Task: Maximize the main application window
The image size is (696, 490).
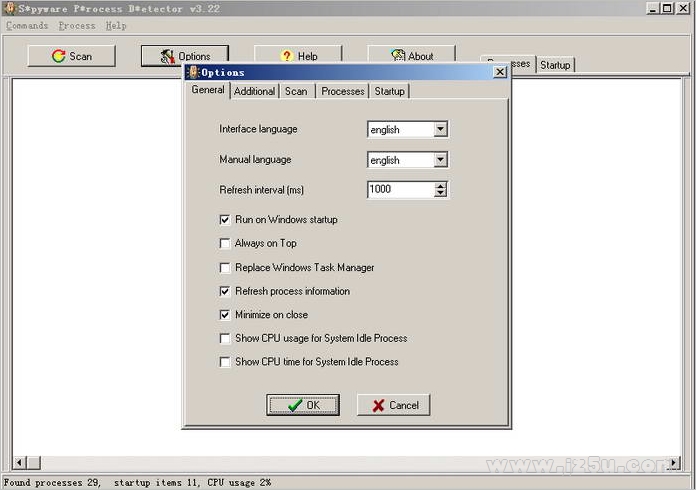Action: point(667,8)
